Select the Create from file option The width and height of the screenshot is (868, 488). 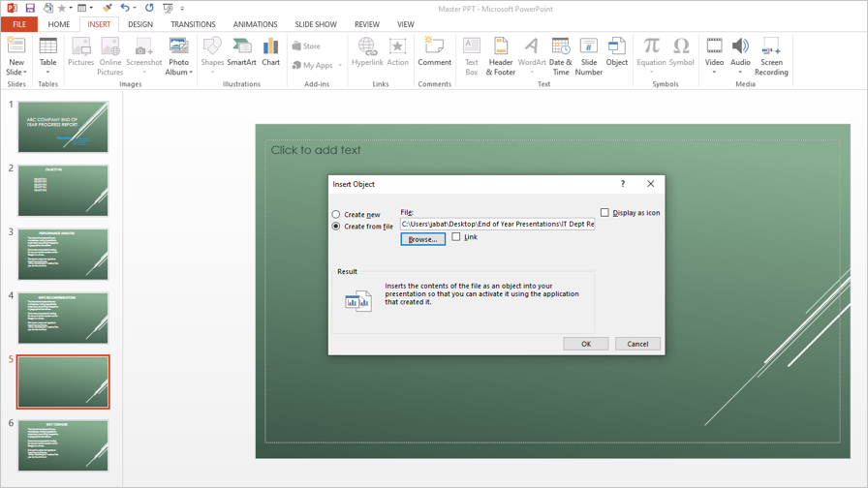coord(336,227)
